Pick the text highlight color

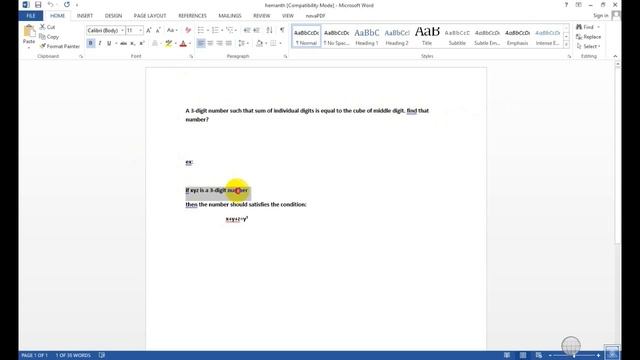click(x=168, y=43)
